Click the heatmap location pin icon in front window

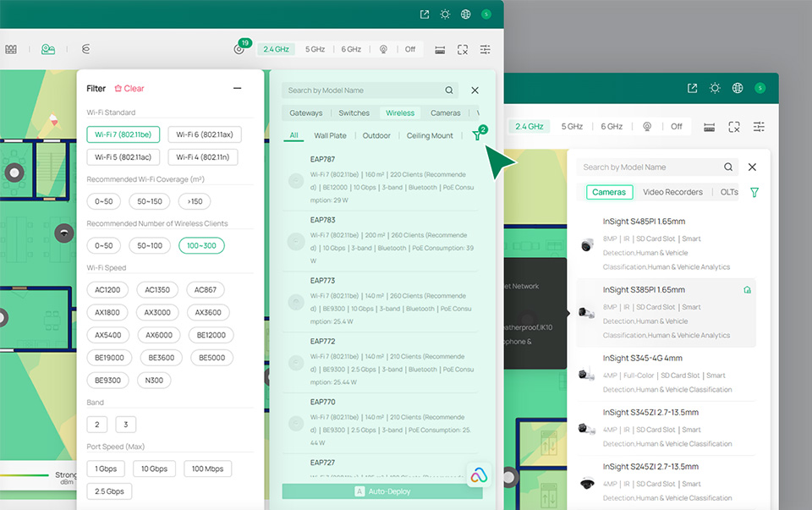click(x=383, y=49)
